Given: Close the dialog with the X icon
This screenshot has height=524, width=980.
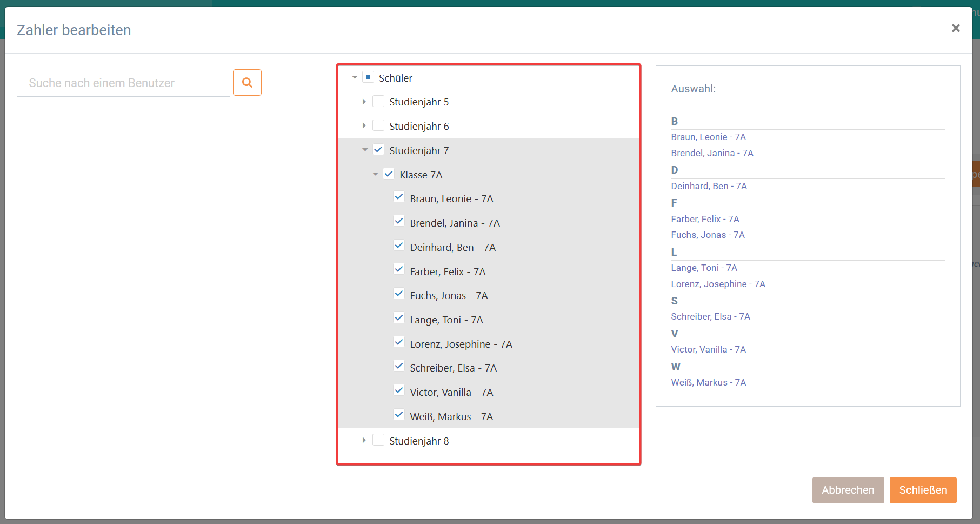Looking at the screenshot, I should (x=956, y=28).
